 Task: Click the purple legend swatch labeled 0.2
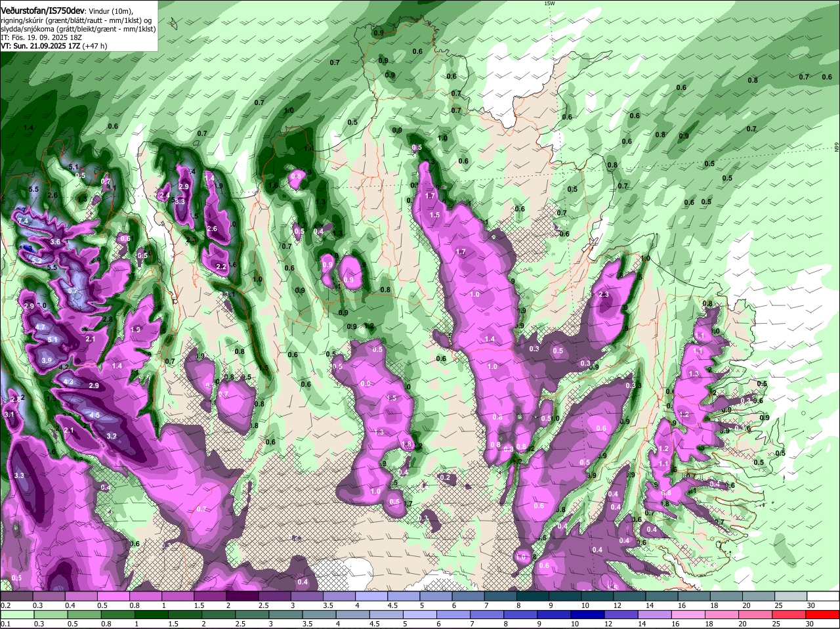(x=16, y=596)
